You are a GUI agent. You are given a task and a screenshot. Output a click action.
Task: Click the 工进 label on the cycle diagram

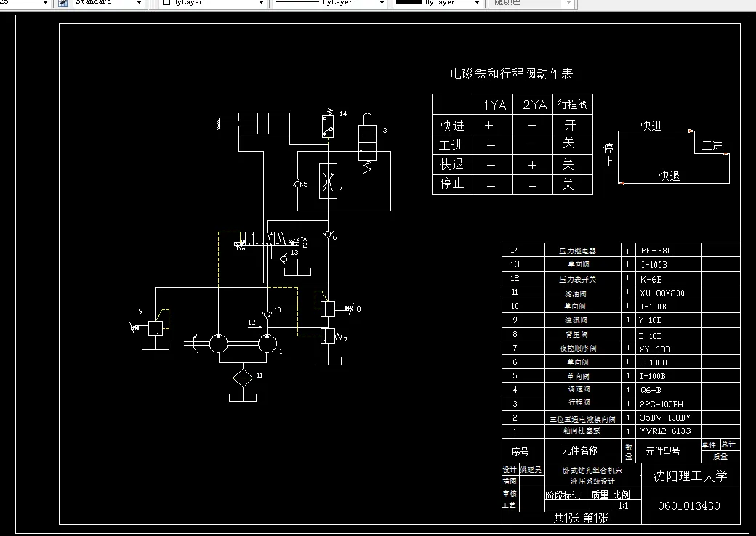click(x=712, y=145)
